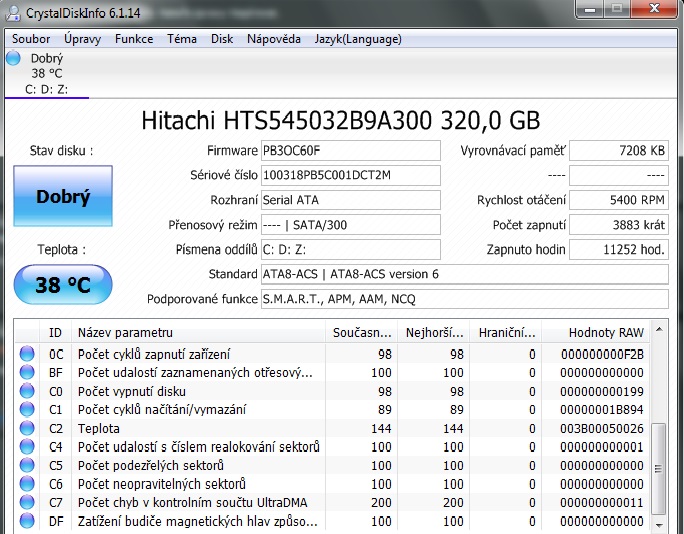Screen dimensions: 684x534
Task: Click the blue status orb for Teplota row
Action: pyautogui.click(x=27, y=427)
